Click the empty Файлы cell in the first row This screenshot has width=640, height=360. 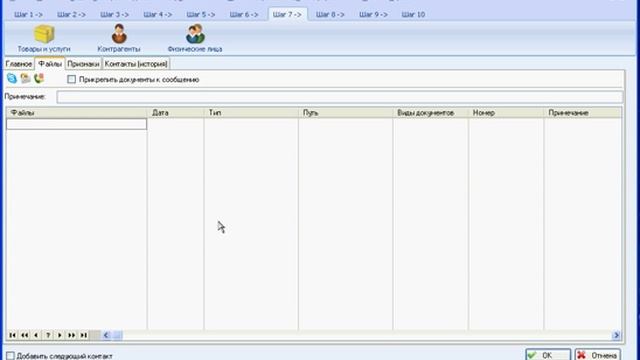click(76, 124)
